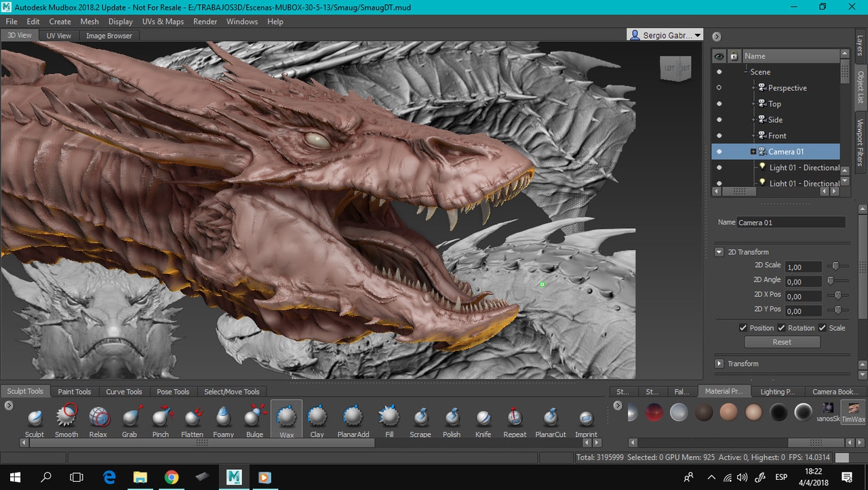Pick the Knife tool

tap(483, 420)
